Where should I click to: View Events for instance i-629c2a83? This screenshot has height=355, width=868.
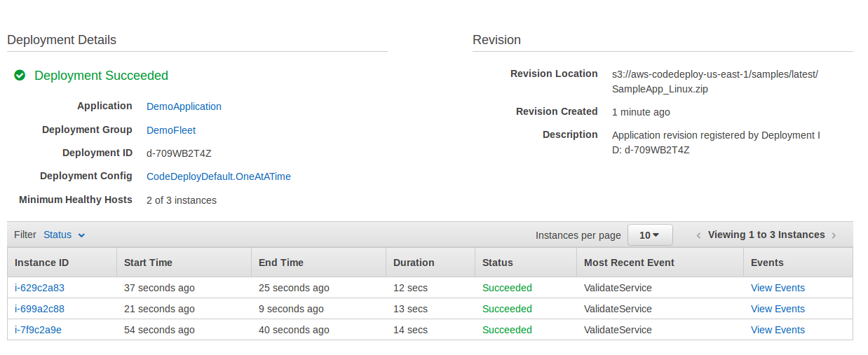[778, 288]
